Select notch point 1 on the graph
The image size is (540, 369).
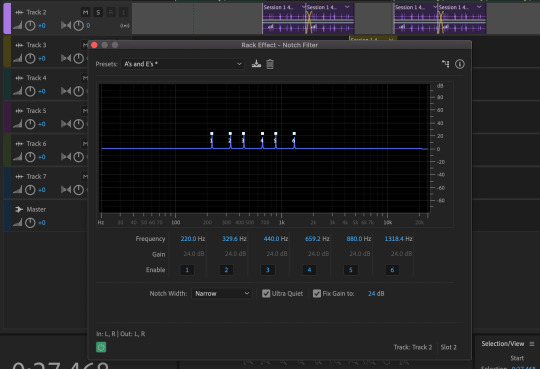(211, 134)
